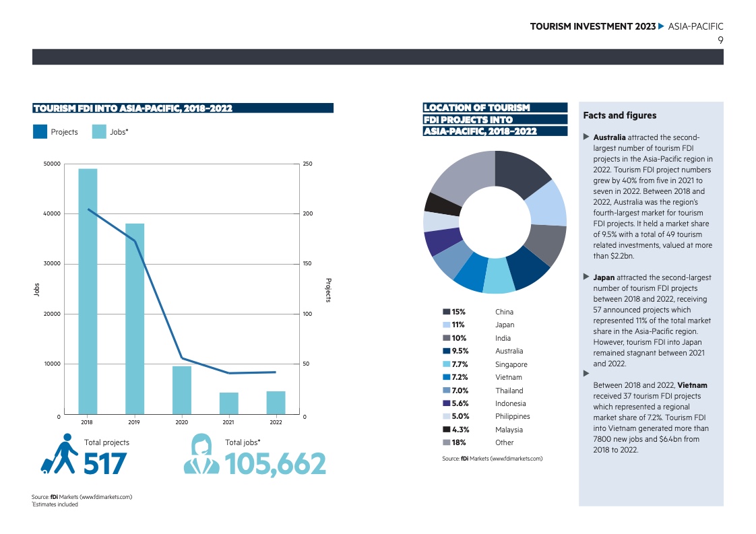The width and height of the screenshot is (756, 534).
Task: Select the Vietnam 7.2% legend swatch
Action: pos(446,377)
